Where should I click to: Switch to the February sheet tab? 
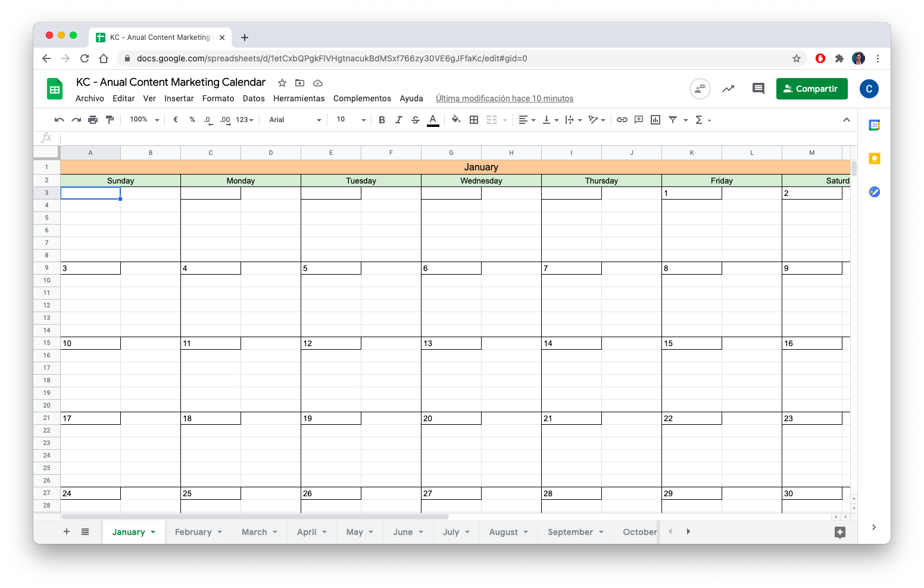click(x=198, y=532)
